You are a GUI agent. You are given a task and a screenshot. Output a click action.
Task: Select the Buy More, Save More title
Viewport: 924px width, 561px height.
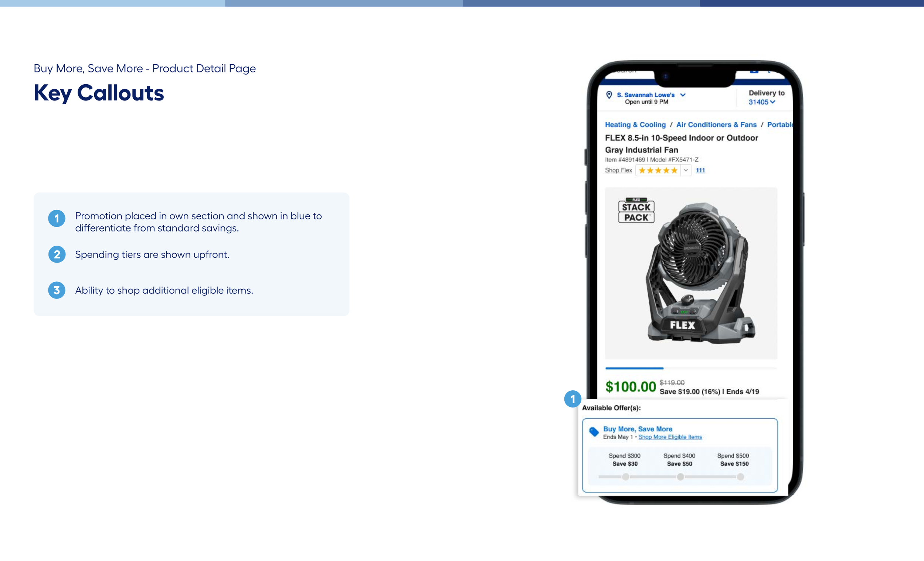[638, 429]
